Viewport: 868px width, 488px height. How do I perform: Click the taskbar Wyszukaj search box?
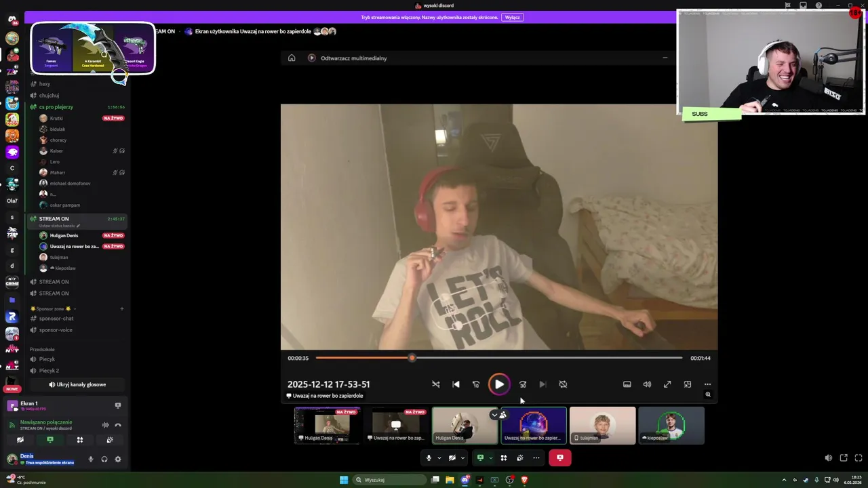[x=390, y=480]
